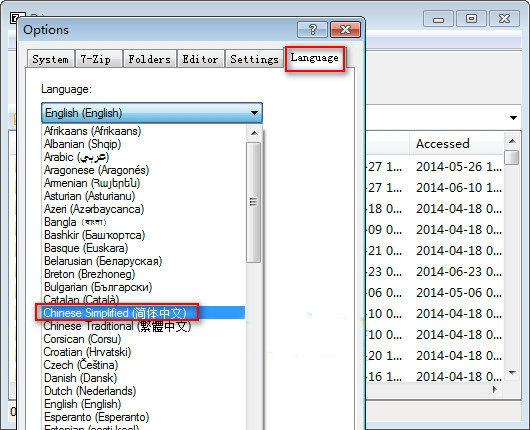This screenshot has width=530, height=430.
Task: Click the Accessed cell 2014-06-10
Action: [x=459, y=188]
